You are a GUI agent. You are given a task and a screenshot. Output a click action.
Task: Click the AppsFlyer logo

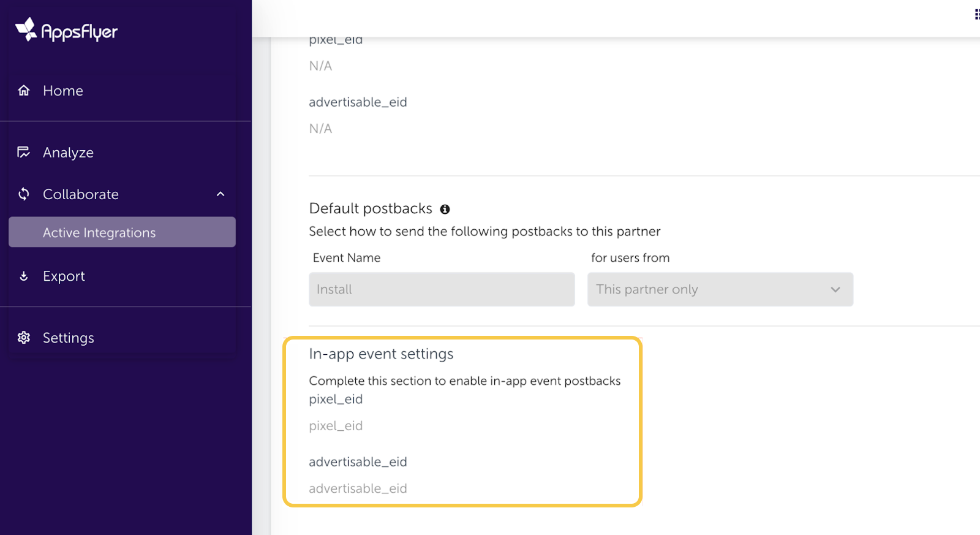point(66,29)
